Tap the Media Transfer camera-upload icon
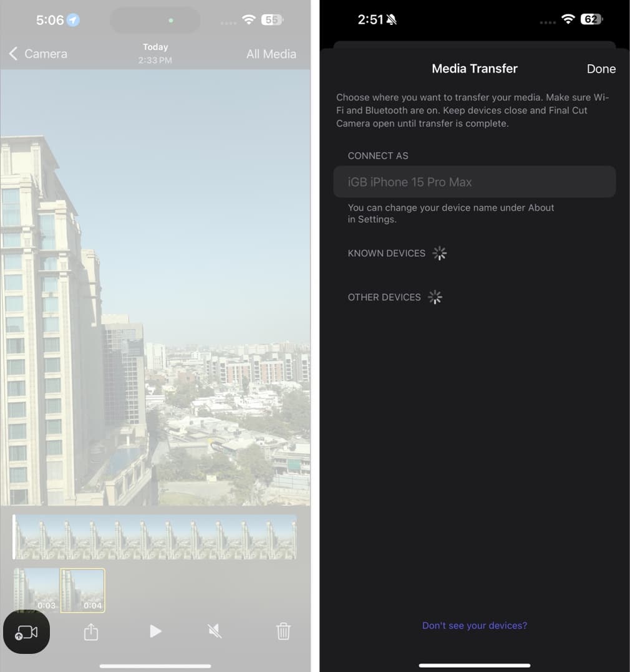Screen dimensions: 630x672 click(x=26, y=632)
